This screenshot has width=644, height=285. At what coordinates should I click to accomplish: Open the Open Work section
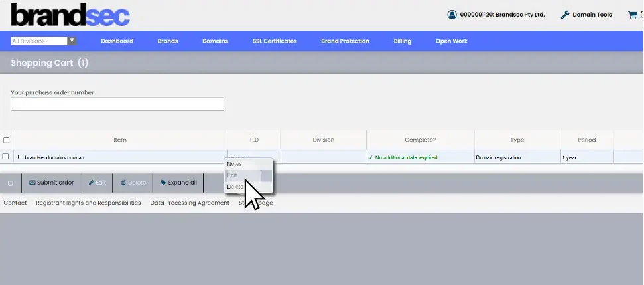tap(452, 41)
